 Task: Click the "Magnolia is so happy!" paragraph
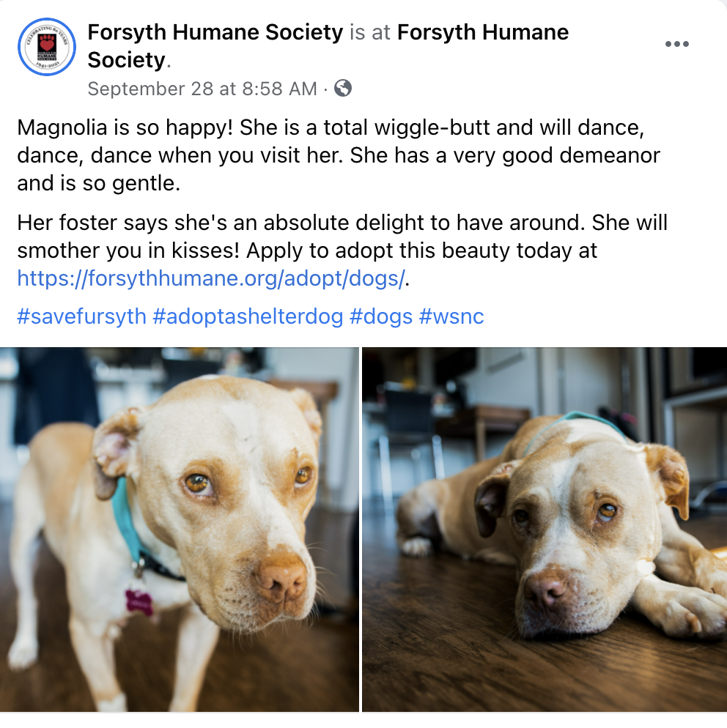(339, 155)
